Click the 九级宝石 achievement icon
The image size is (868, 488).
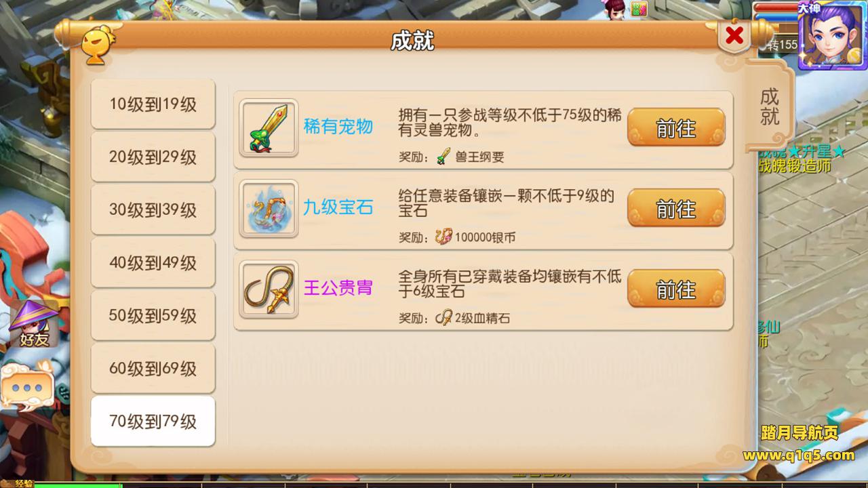269,209
